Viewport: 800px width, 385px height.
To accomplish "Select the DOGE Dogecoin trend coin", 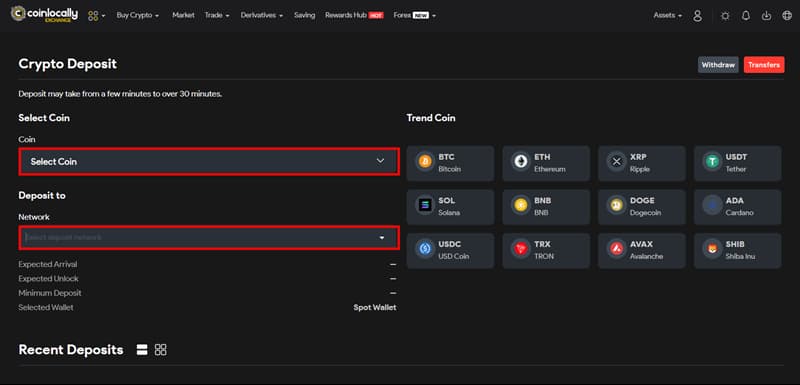I will coord(642,207).
